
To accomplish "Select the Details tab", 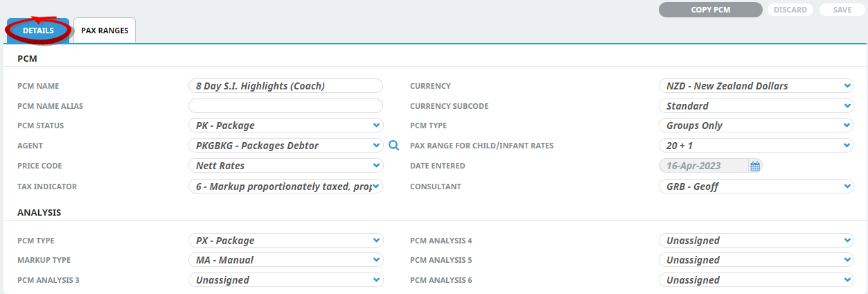I will click(x=38, y=31).
